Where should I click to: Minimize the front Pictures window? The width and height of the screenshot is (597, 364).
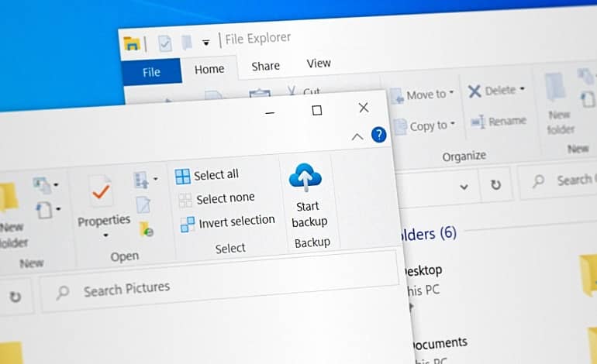tap(270, 112)
